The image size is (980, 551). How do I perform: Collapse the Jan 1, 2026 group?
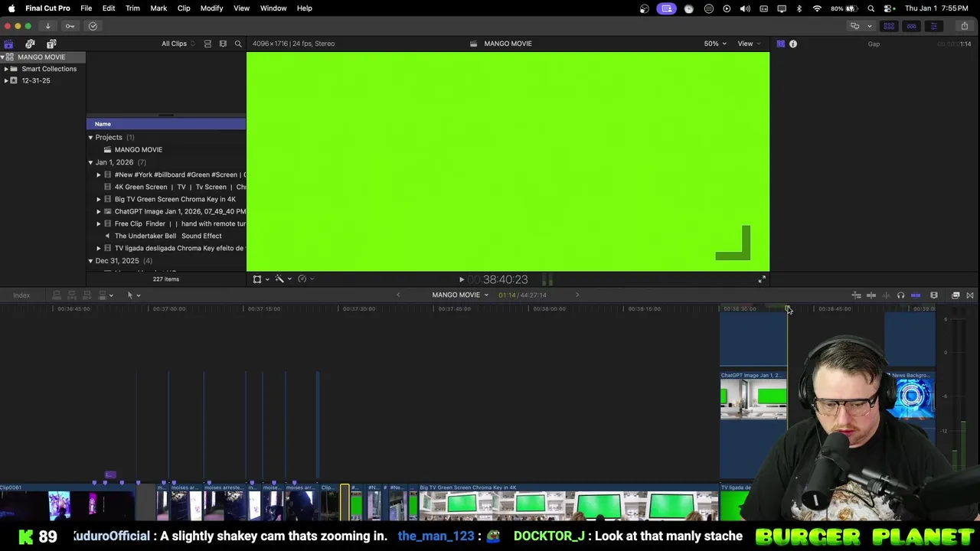coord(90,162)
